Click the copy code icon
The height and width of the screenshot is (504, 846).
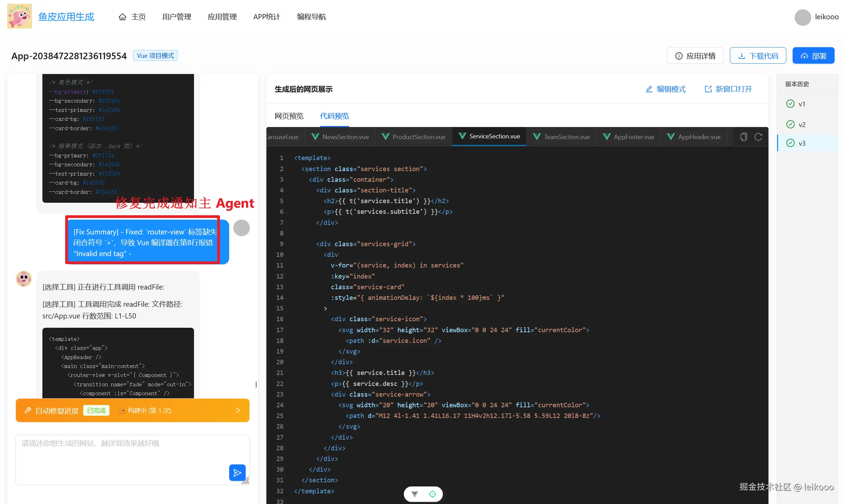pos(744,137)
